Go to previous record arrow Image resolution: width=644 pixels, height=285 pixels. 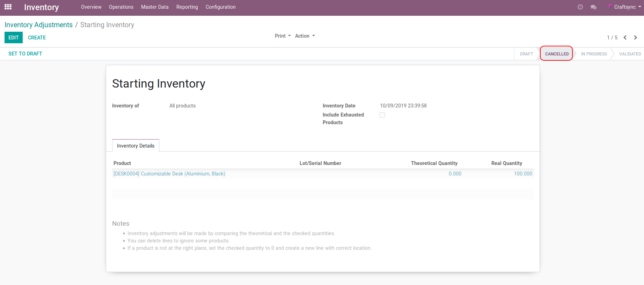pos(625,38)
